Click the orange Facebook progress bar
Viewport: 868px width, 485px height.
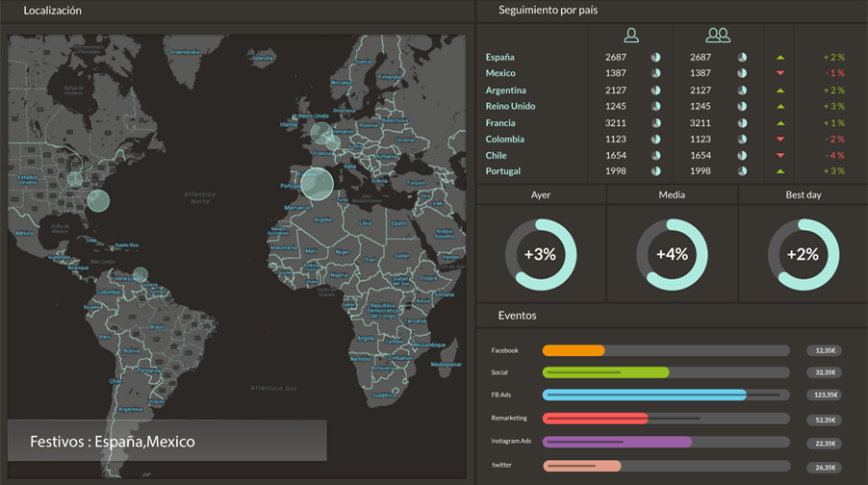point(574,351)
